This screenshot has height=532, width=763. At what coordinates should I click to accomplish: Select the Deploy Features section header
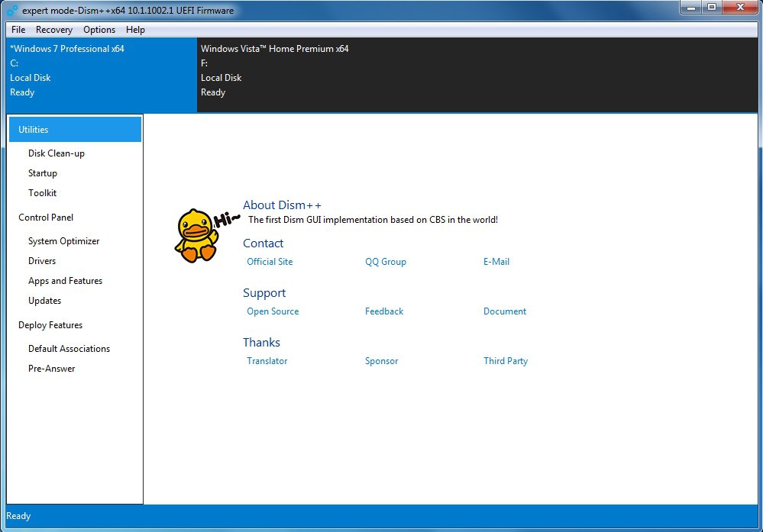50,325
